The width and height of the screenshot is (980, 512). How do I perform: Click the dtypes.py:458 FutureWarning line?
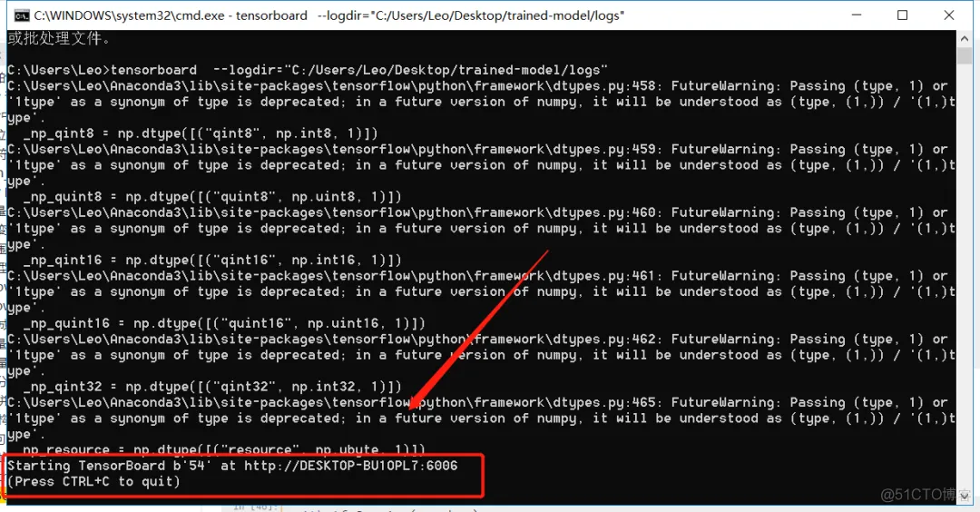point(478,86)
